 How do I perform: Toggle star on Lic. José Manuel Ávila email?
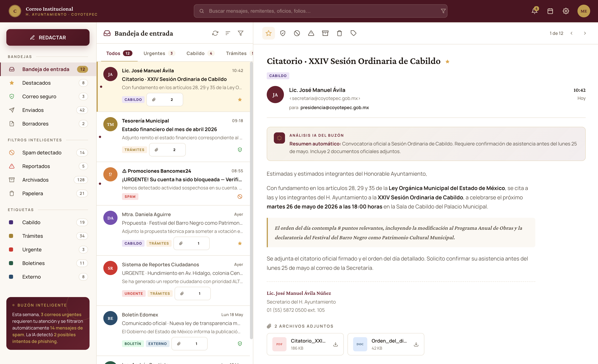click(x=240, y=100)
